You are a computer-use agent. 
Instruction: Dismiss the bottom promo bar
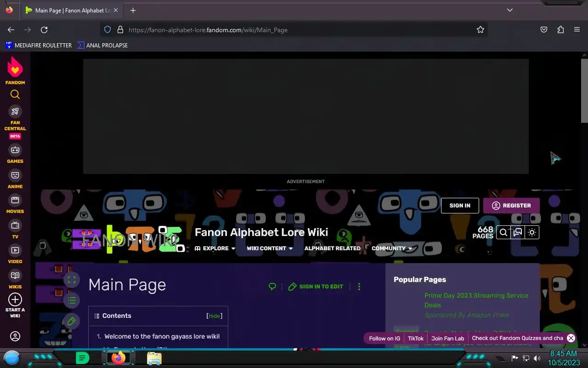click(x=571, y=338)
